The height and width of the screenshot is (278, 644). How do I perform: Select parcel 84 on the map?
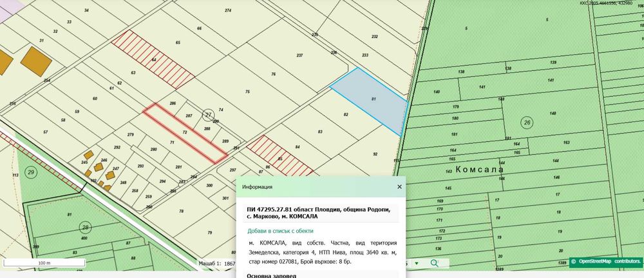pos(298,147)
